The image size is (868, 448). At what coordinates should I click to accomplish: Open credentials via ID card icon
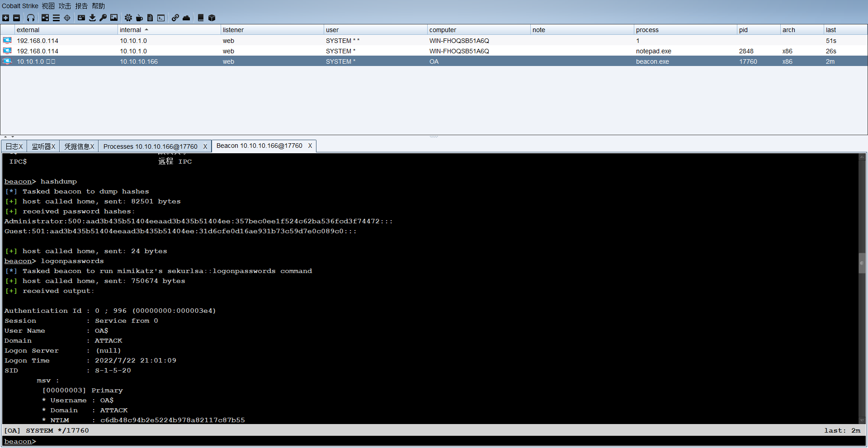point(81,18)
